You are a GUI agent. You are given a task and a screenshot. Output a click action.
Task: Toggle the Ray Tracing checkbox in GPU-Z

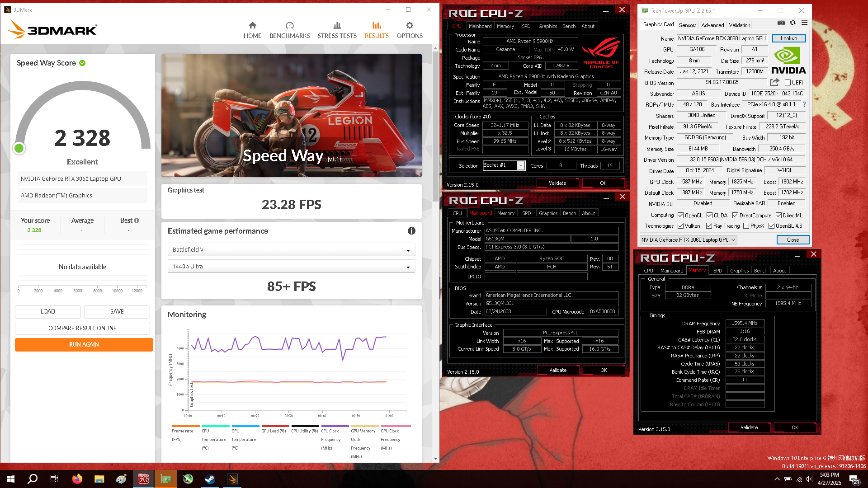click(709, 226)
